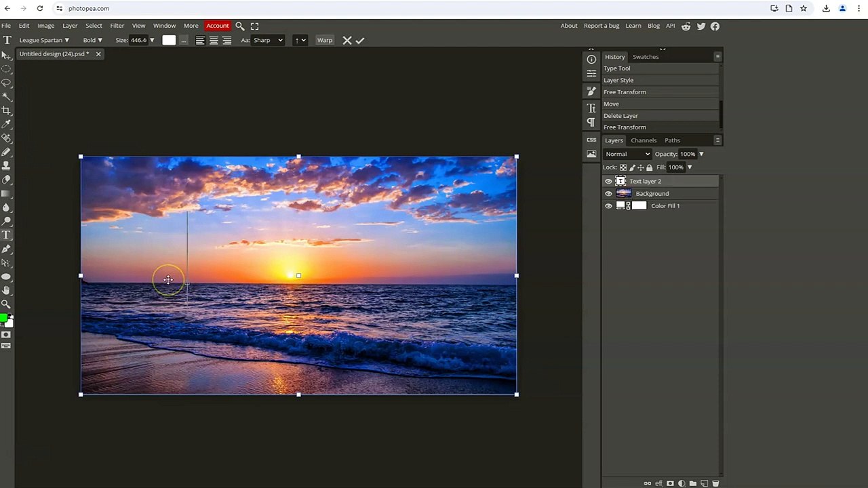
Task: Open the Learn link
Action: click(633, 26)
